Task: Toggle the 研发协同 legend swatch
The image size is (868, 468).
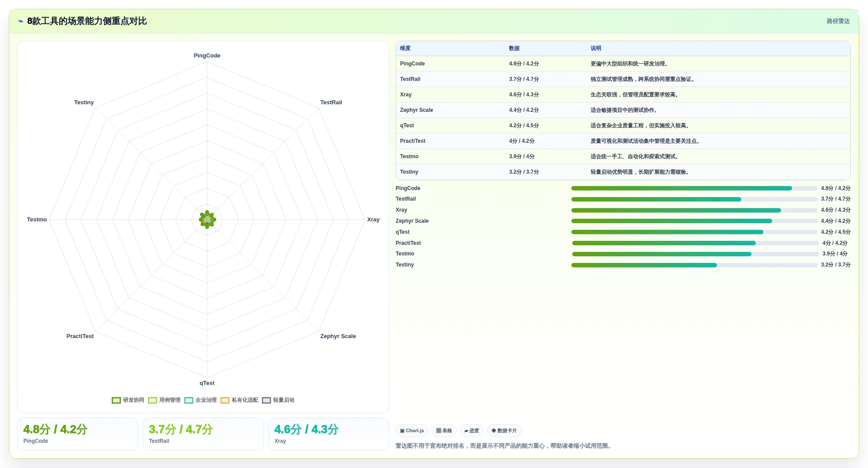Action: pos(117,400)
